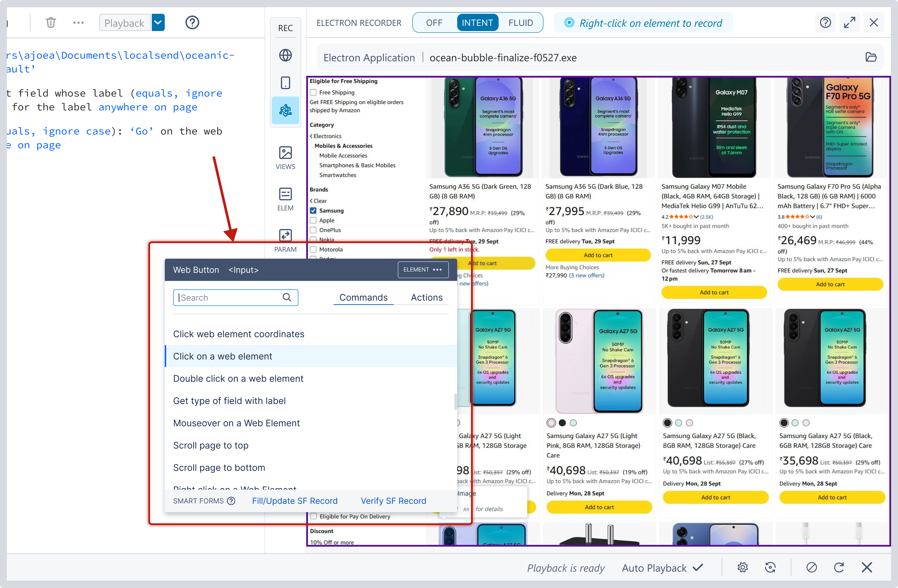
Task: Switch recorder mode to OFF
Action: click(434, 23)
